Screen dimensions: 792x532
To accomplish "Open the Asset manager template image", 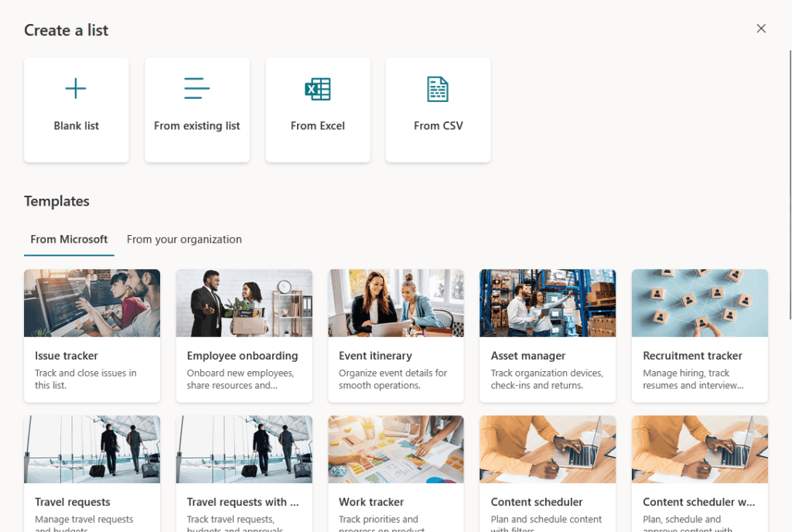I will click(548, 303).
